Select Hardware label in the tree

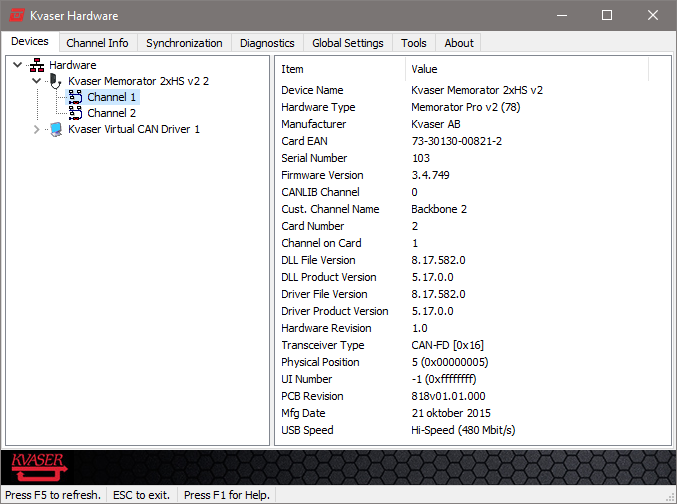[x=73, y=65]
